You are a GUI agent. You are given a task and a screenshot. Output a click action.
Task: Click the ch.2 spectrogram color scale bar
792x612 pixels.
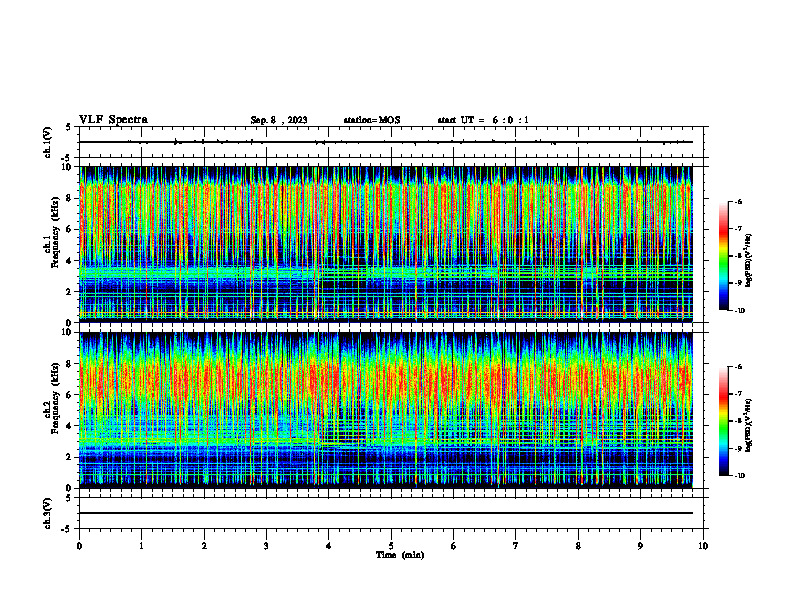[x=723, y=421]
